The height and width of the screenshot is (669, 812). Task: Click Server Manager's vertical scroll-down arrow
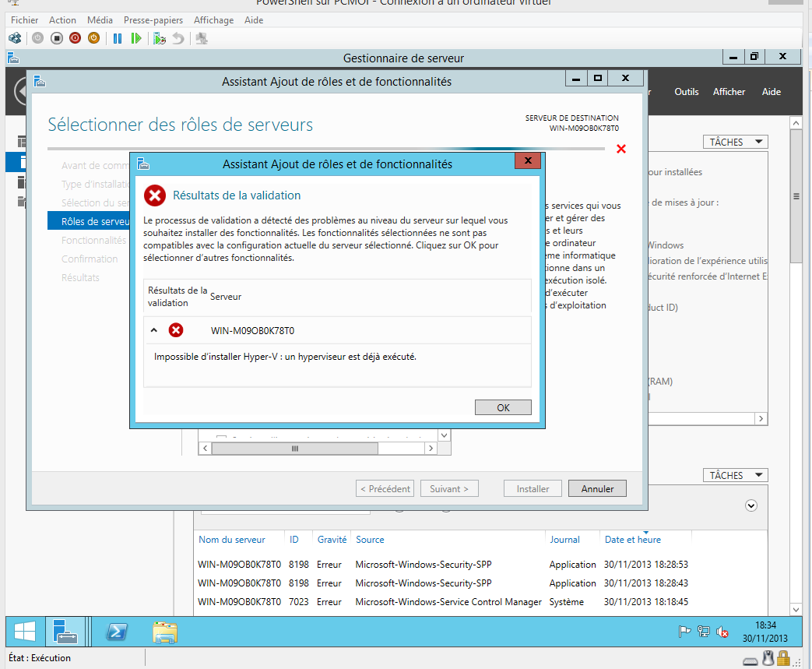click(x=796, y=609)
